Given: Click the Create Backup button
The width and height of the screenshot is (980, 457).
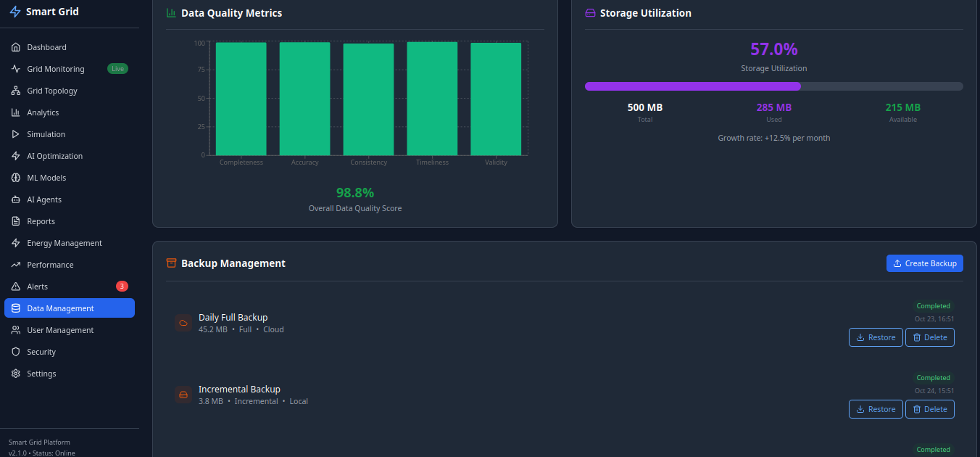Looking at the screenshot, I should coord(925,263).
